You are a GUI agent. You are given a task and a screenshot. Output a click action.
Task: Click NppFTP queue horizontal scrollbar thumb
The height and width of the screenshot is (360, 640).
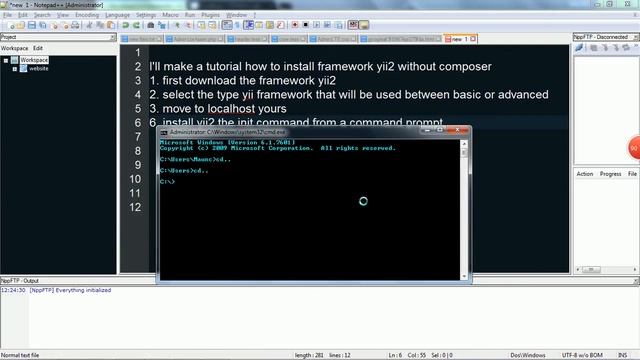(x=591, y=269)
